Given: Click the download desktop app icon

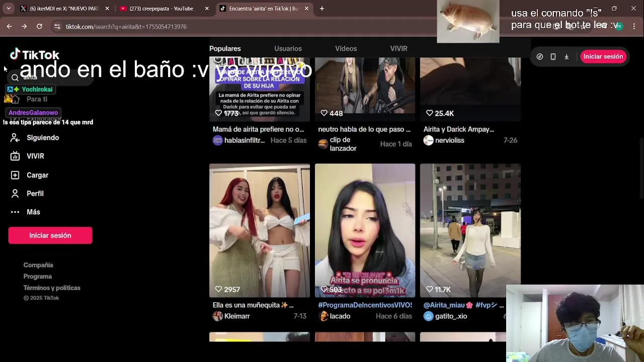Looking at the screenshot, I should point(567,57).
